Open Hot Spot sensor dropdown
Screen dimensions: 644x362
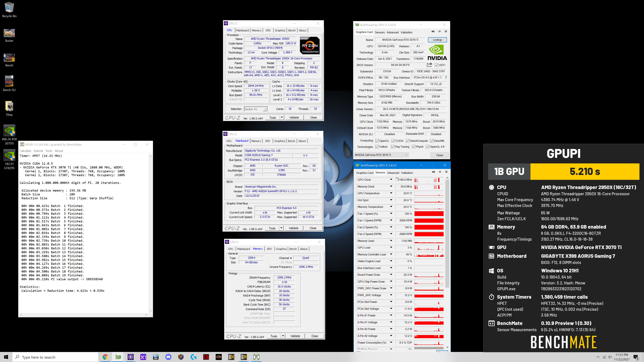point(391,200)
